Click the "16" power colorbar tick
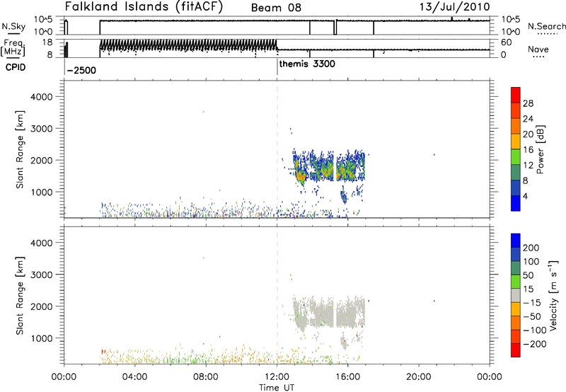The height and width of the screenshot is (392, 566). (528, 150)
